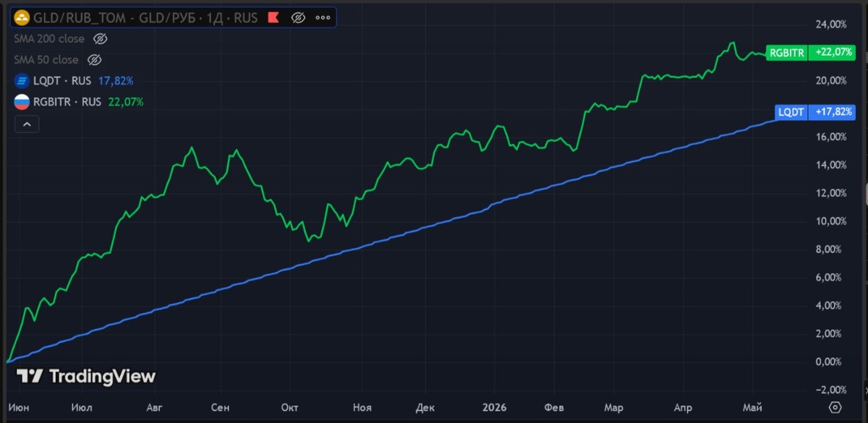This screenshot has height=423, width=868.
Task: Click the Авг time axis label
Action: 154,408
